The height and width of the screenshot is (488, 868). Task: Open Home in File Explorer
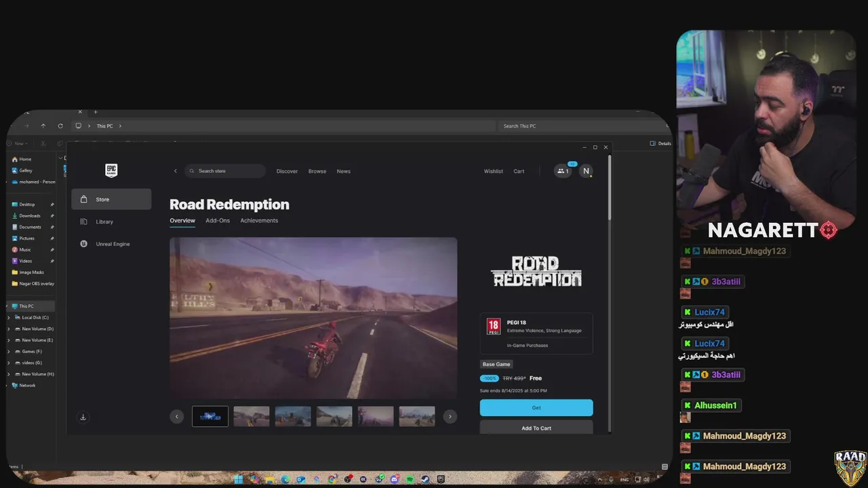21,159
